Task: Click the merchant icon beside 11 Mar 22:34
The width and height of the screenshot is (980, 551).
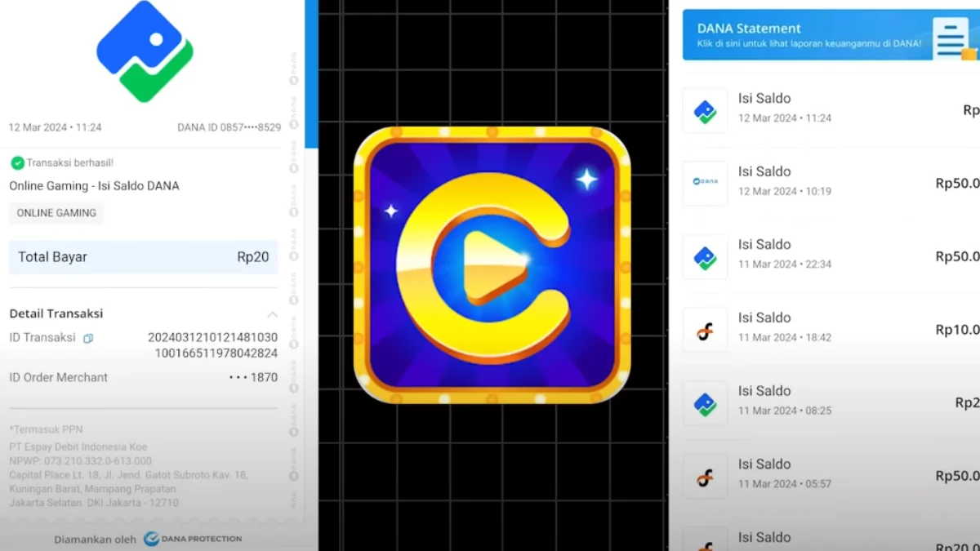Action: [x=705, y=257]
